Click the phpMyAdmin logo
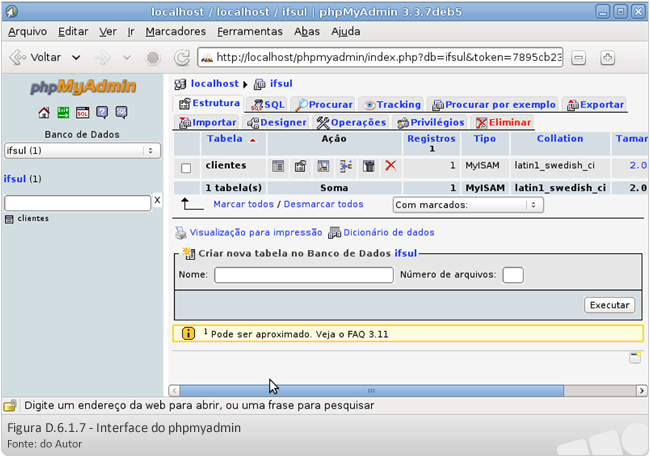This screenshot has height=457, width=650. coord(83,87)
